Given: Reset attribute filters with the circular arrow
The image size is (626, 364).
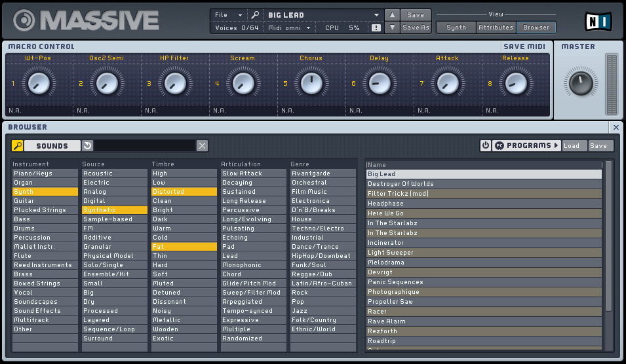Looking at the screenshot, I should click(87, 146).
